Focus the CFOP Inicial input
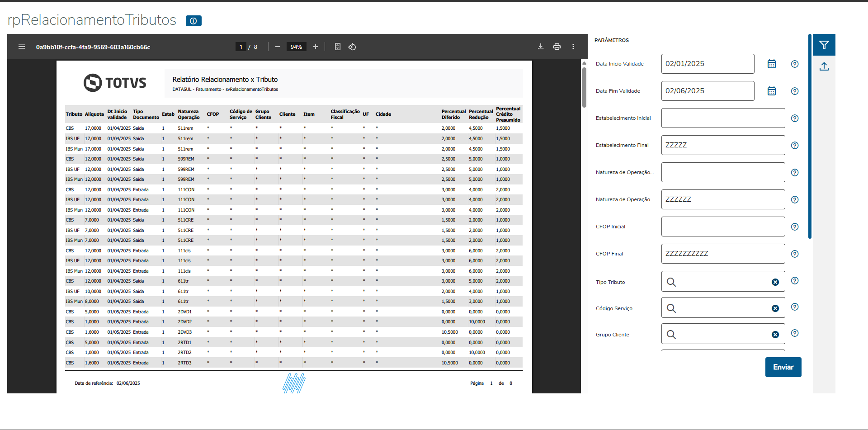The image size is (868, 430). pos(723,227)
